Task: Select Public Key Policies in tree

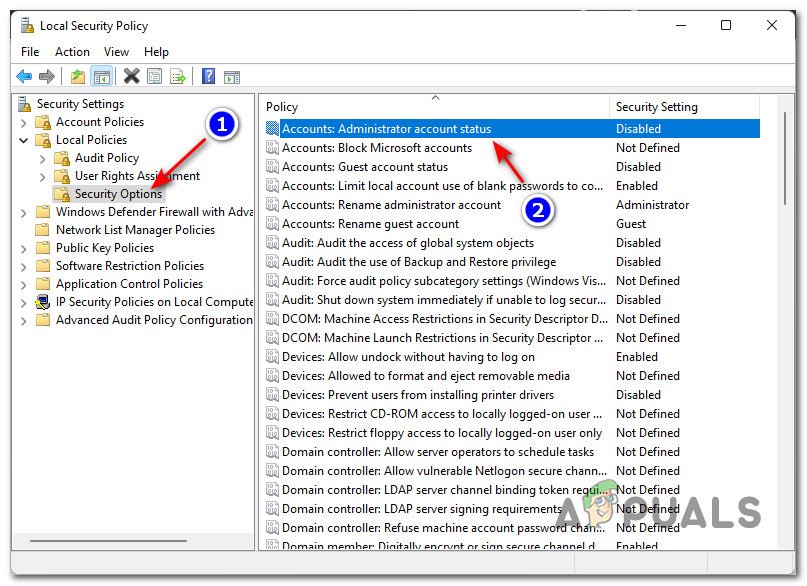Action: (104, 248)
